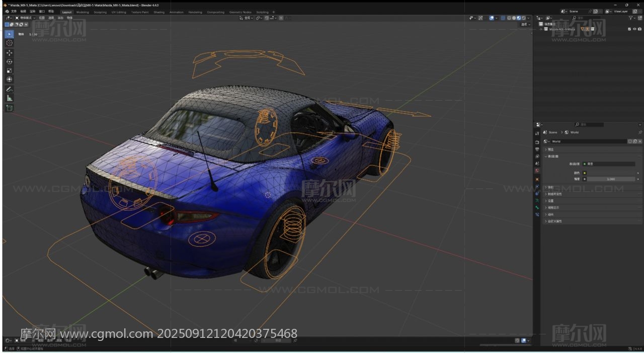Screen dimensions: 644x353
Task: Expand the panel directly below Surface
Action: click(x=545, y=187)
